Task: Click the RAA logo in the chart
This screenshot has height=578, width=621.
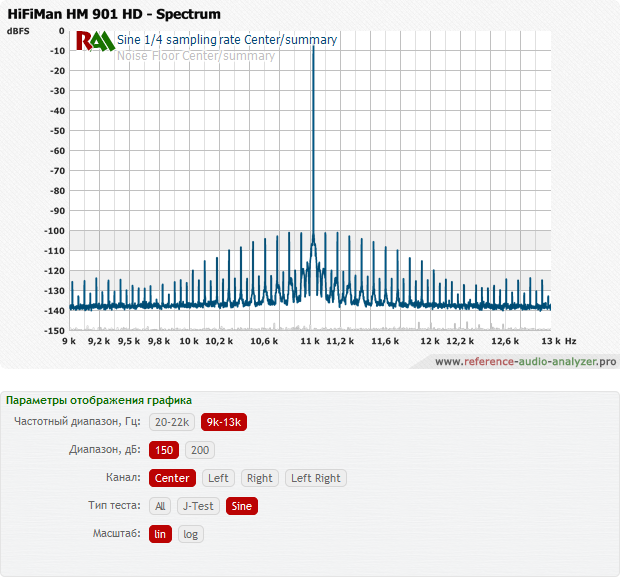Action: (x=95, y=41)
